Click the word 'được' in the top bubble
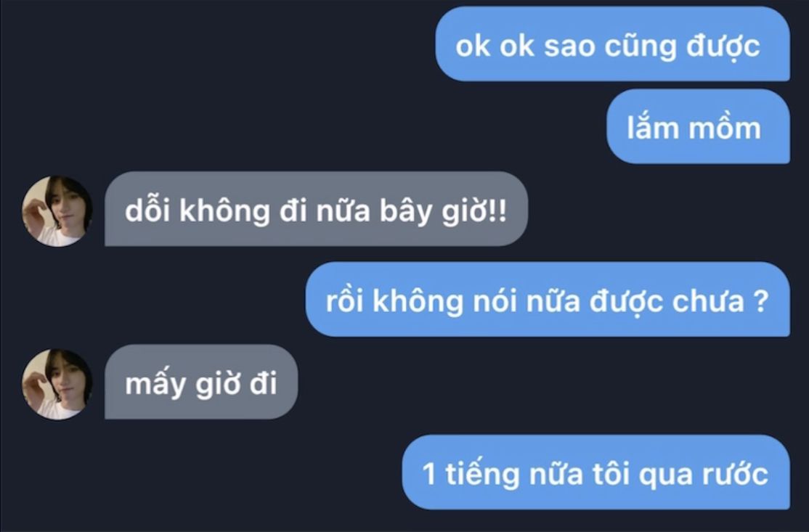The width and height of the screenshot is (809, 532). pos(723,46)
